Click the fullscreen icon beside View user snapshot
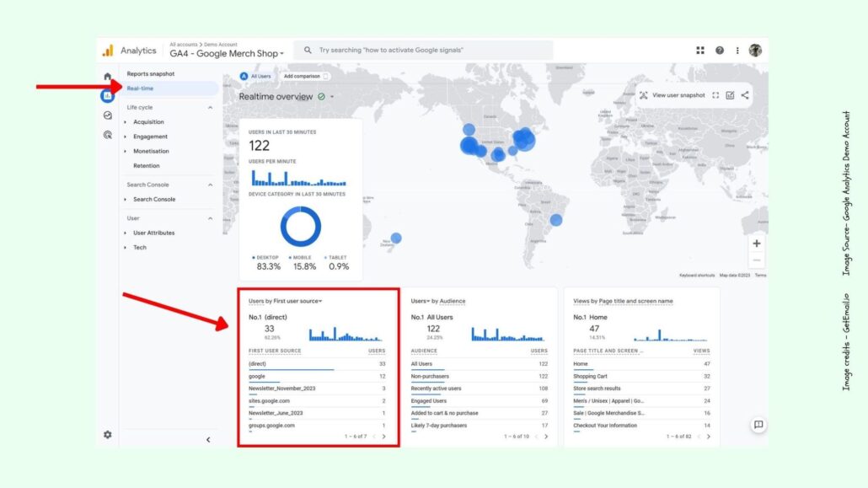 (715, 95)
